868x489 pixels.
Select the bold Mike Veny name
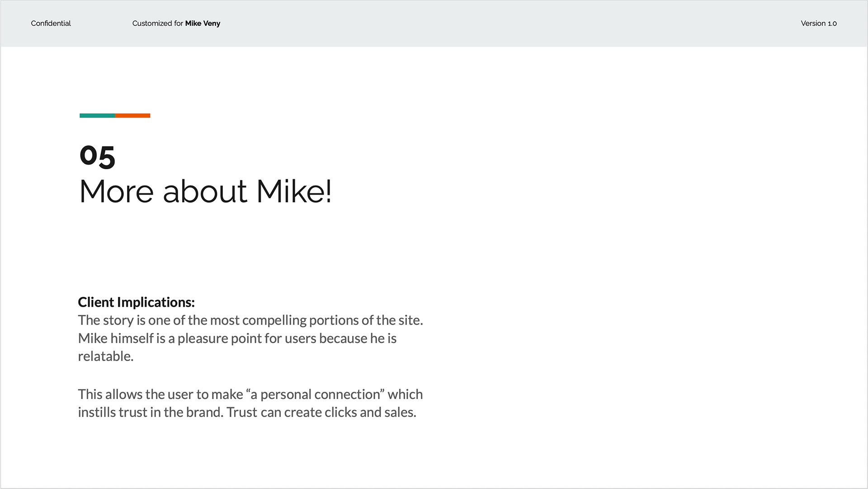203,24
